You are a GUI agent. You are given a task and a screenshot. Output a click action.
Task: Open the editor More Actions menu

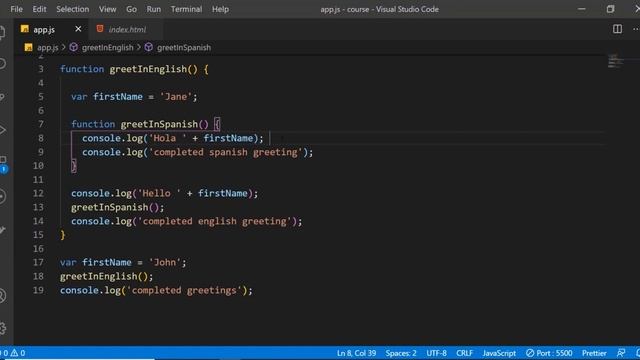[636, 29]
